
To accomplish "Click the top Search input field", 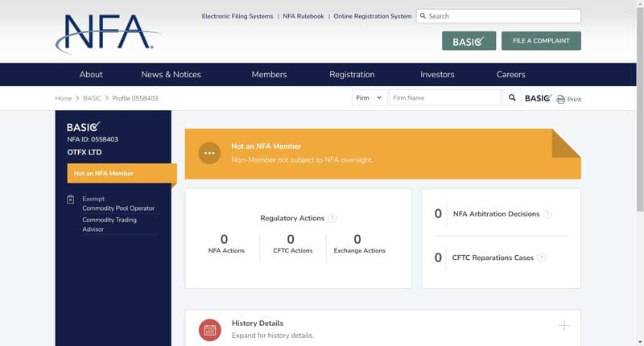I will (x=498, y=16).
